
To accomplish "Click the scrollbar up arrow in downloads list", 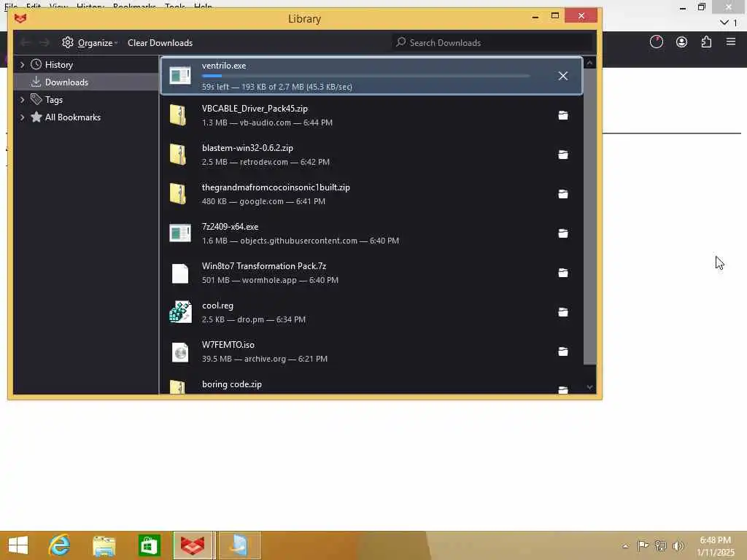I will pos(589,63).
